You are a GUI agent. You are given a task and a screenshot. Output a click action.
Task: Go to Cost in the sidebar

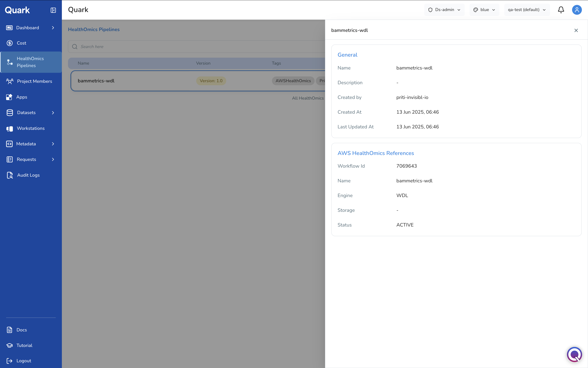(x=31, y=43)
